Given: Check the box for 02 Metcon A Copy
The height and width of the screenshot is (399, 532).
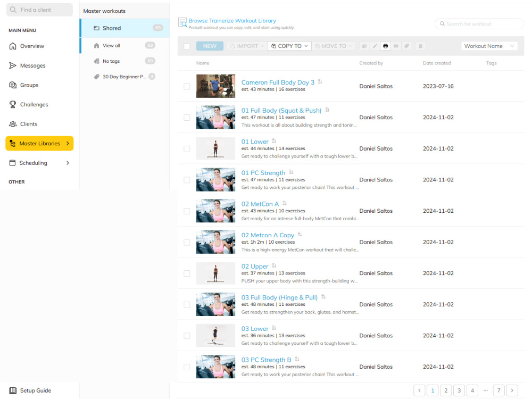Looking at the screenshot, I should pyautogui.click(x=187, y=242).
